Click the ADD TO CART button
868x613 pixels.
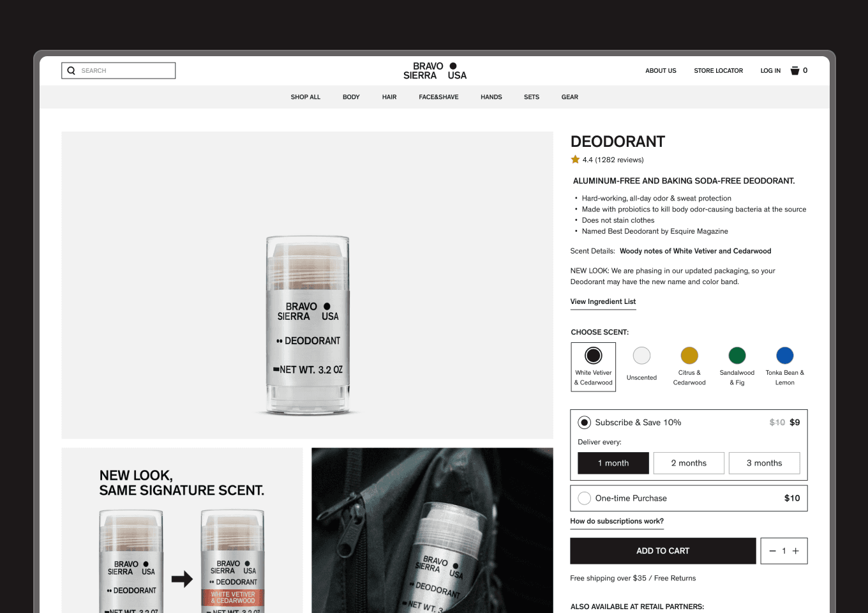pyautogui.click(x=663, y=551)
